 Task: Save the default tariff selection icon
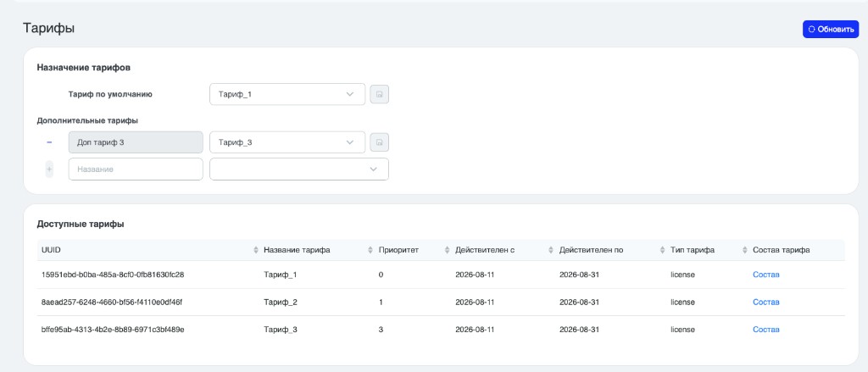tap(379, 94)
